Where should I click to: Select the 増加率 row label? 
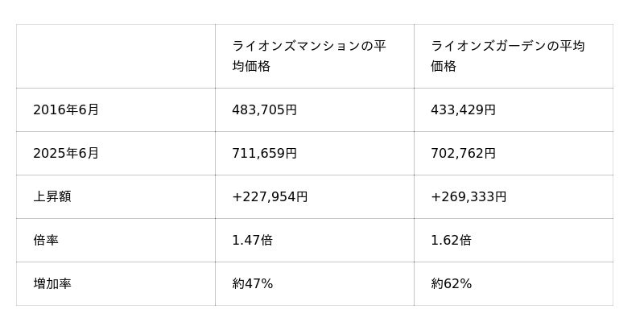pyautogui.click(x=52, y=284)
